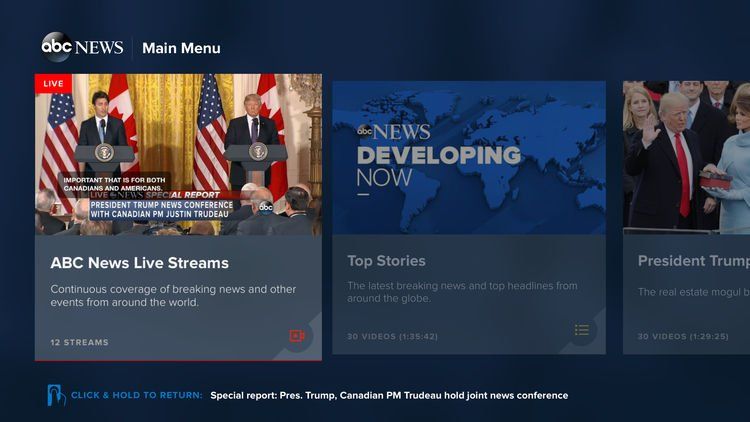Click the red LIVE badge
Viewport: 750px width, 422px height.
(x=54, y=83)
